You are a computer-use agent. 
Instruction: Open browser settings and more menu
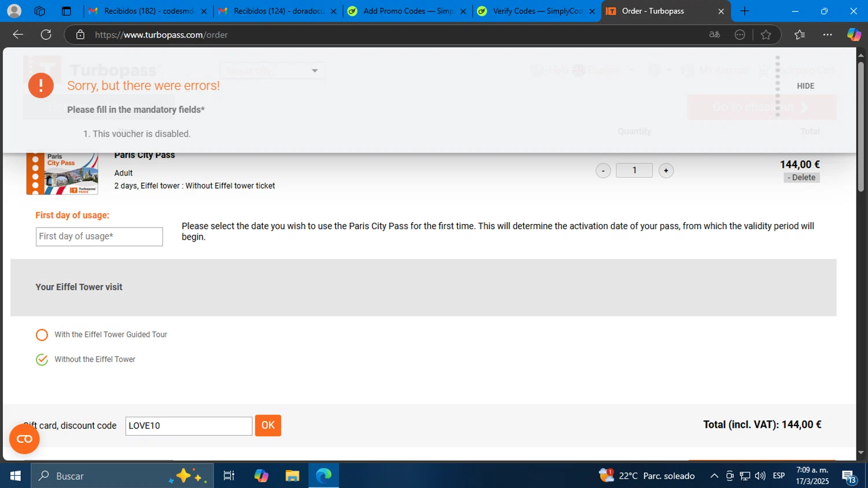827,35
